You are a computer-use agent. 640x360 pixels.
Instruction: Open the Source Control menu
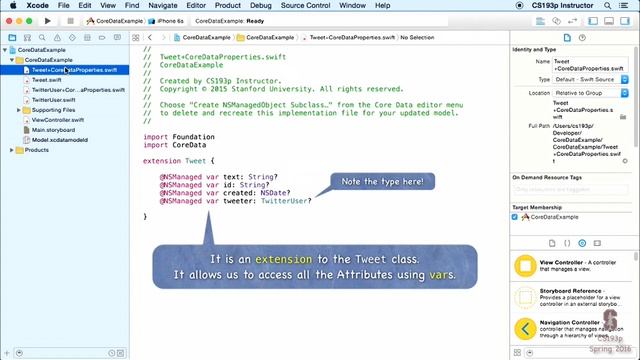tap(305, 5)
